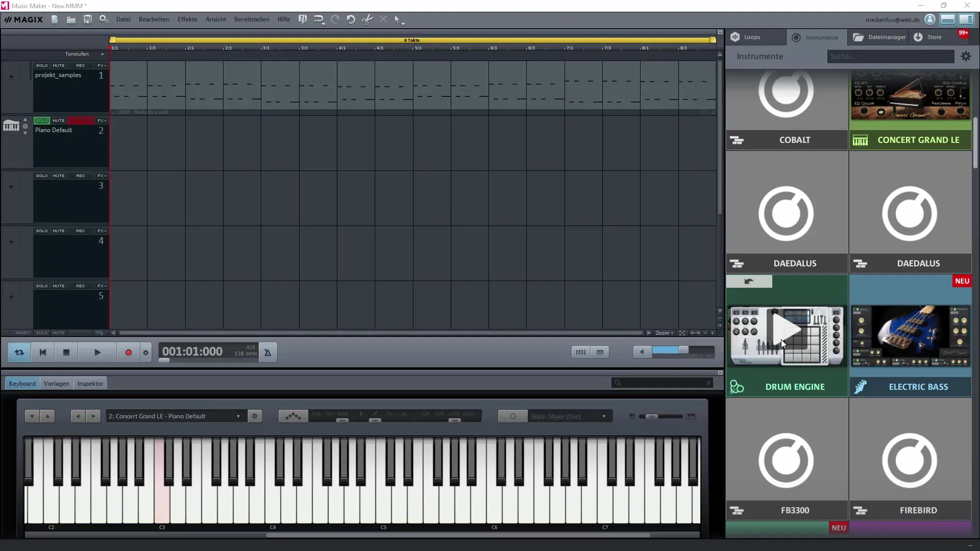
Task: Click the playback position slider under timecode
Action: 164,360
